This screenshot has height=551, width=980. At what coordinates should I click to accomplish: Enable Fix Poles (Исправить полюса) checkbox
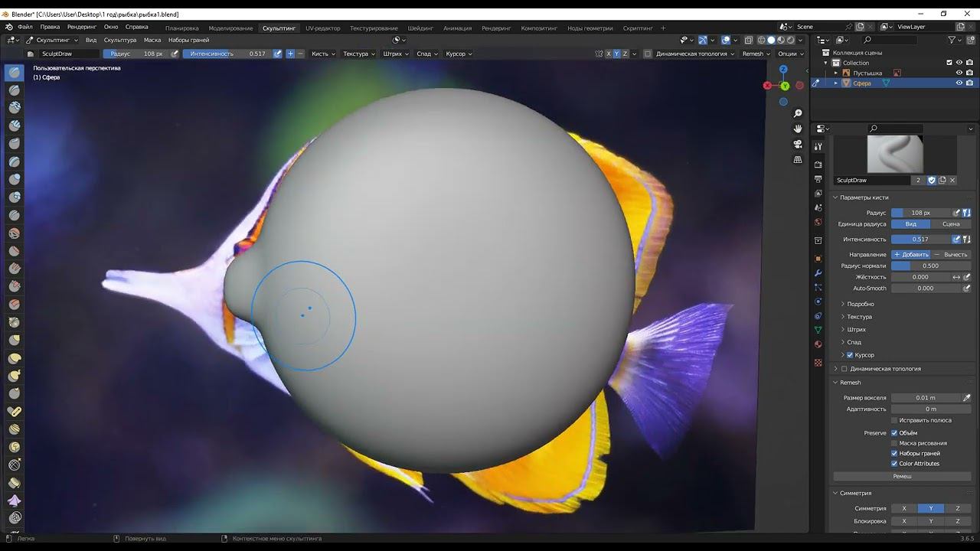(894, 420)
